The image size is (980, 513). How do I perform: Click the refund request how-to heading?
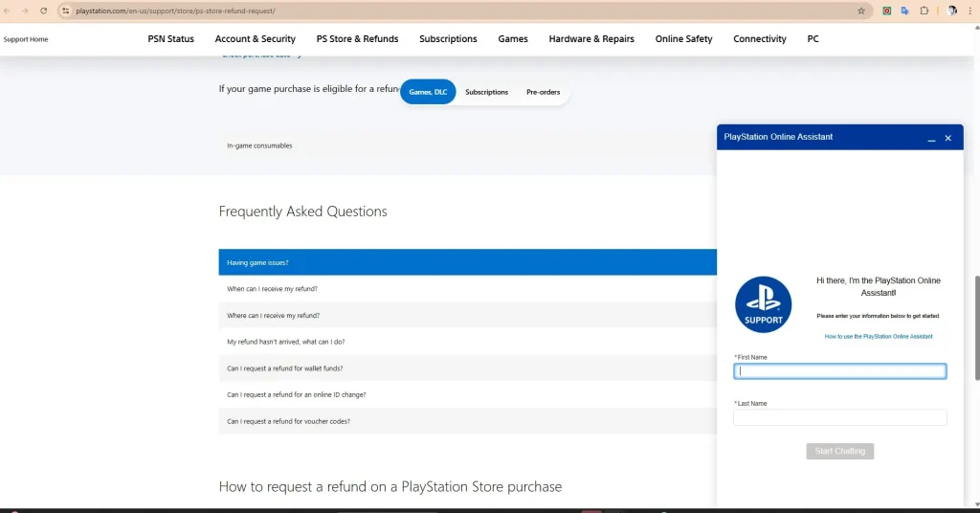(x=390, y=487)
